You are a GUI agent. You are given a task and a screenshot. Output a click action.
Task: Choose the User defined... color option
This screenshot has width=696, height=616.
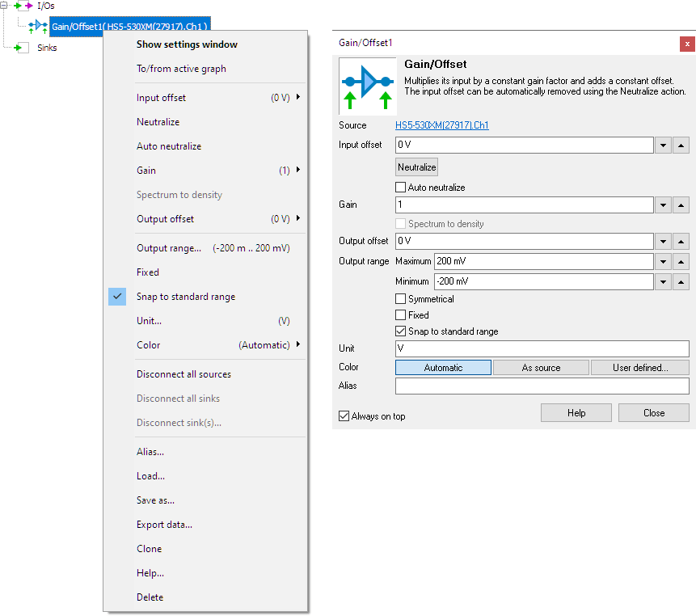(639, 368)
